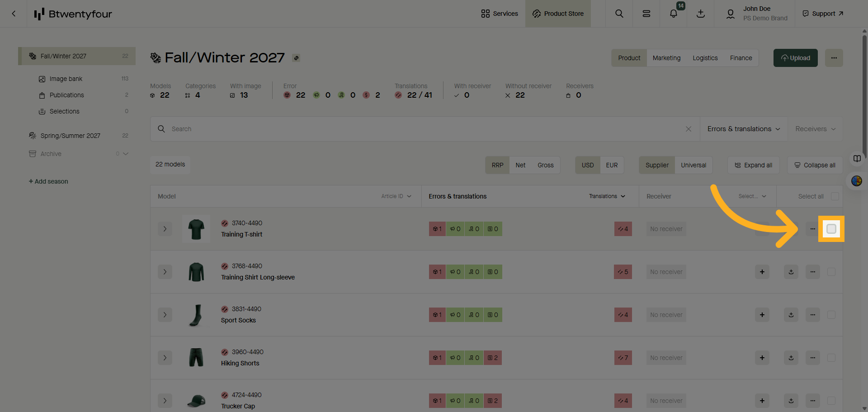Click the link icon beside Fall/Winter 2027 title

click(296, 58)
